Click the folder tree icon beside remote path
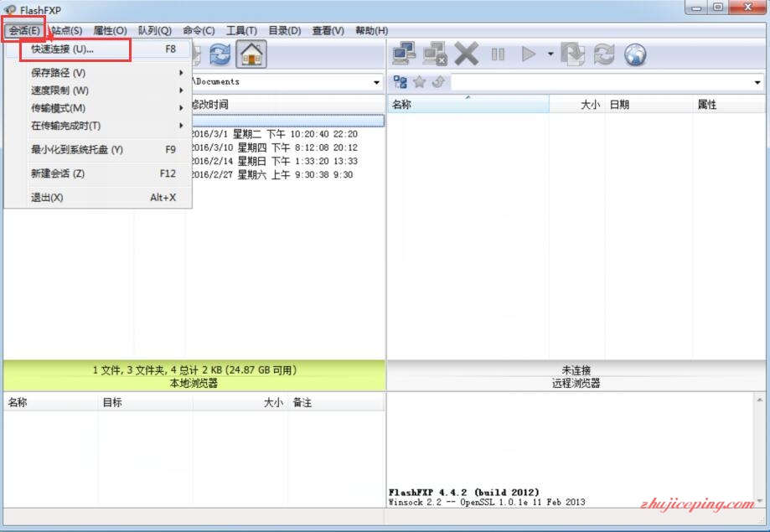Viewport: 770px width, 532px height. [401, 82]
